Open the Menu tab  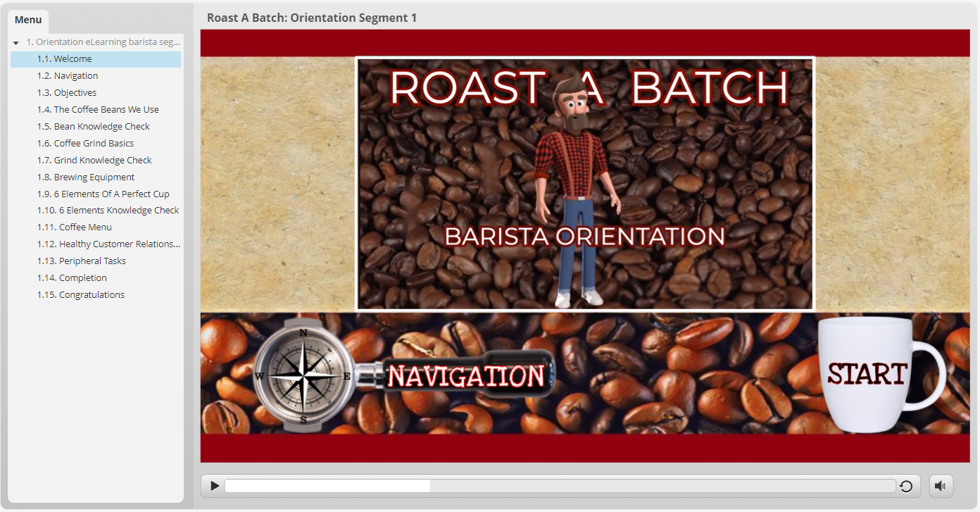coord(28,20)
